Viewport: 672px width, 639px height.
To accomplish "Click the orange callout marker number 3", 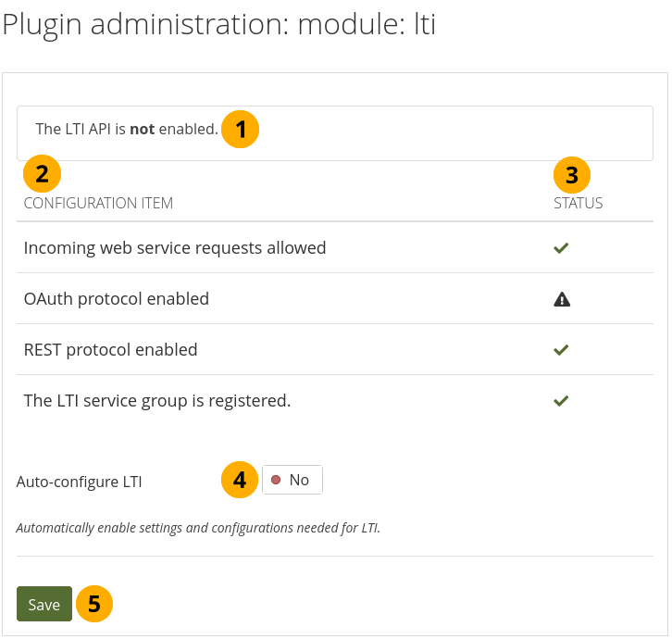I will pos(572,173).
